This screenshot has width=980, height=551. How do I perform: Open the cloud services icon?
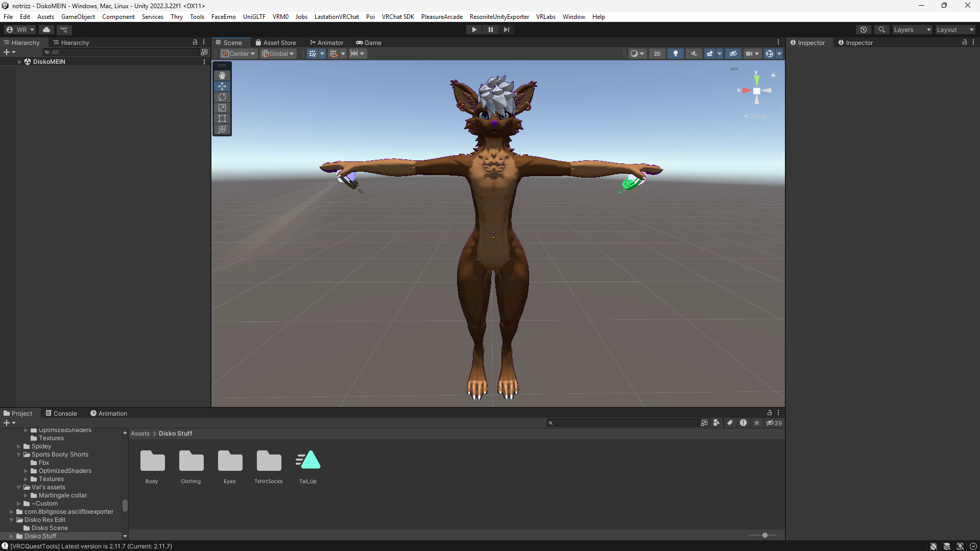[46, 30]
